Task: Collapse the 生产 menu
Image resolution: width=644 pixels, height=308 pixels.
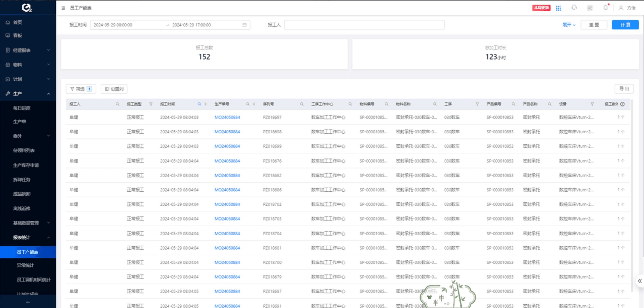Action: click(28, 94)
